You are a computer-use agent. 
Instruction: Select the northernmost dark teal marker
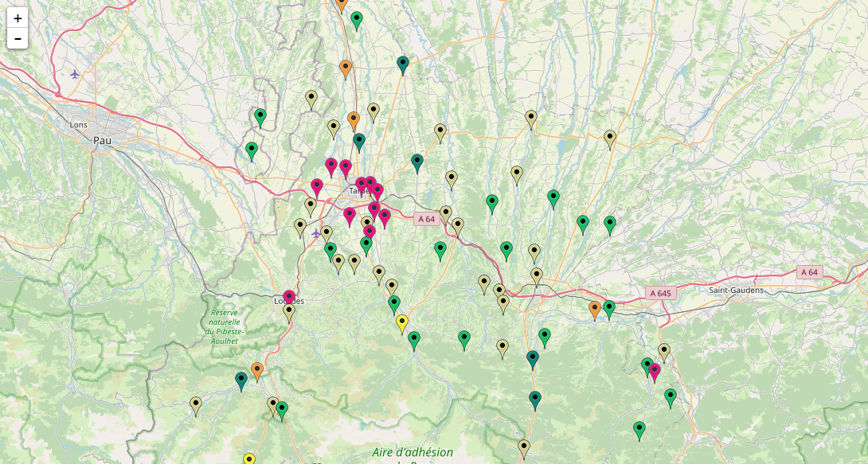[x=403, y=65]
